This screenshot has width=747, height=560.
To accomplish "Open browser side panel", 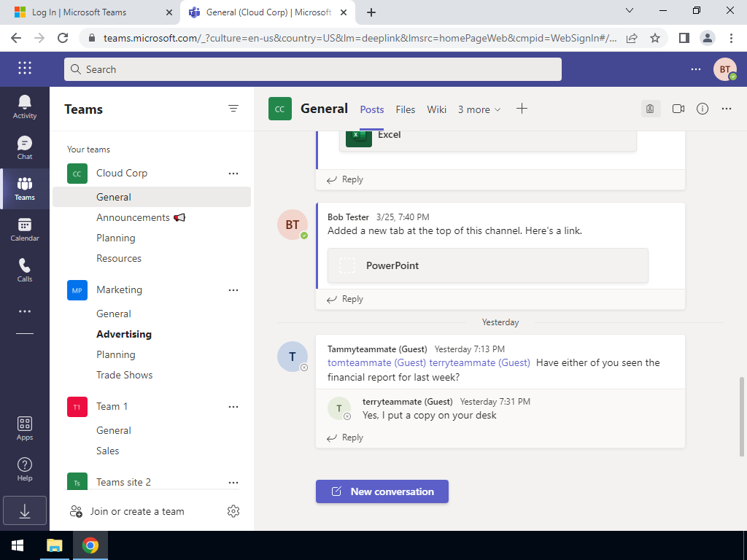I will coord(684,38).
